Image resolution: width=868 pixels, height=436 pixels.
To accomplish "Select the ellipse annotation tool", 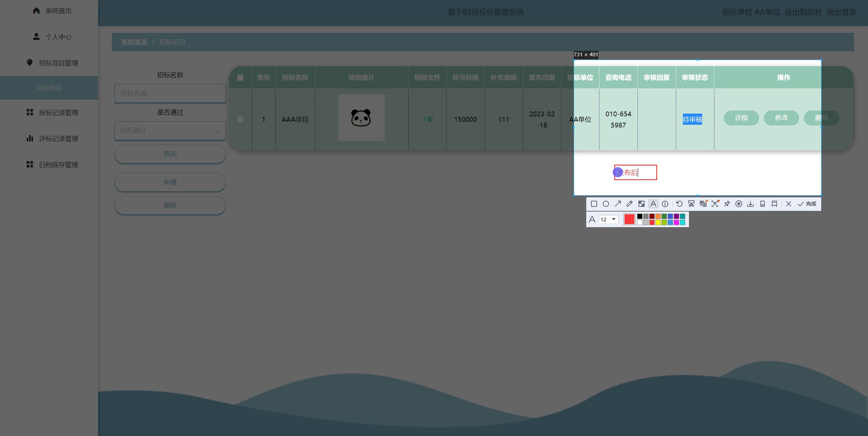I will point(606,204).
